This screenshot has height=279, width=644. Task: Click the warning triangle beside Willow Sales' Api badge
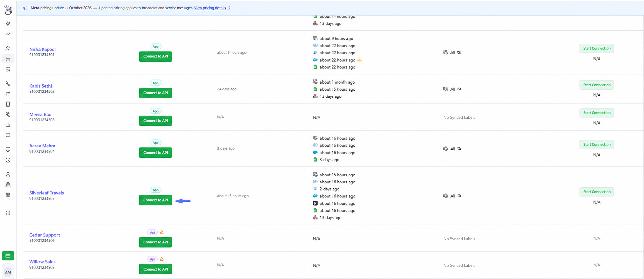pos(162,259)
